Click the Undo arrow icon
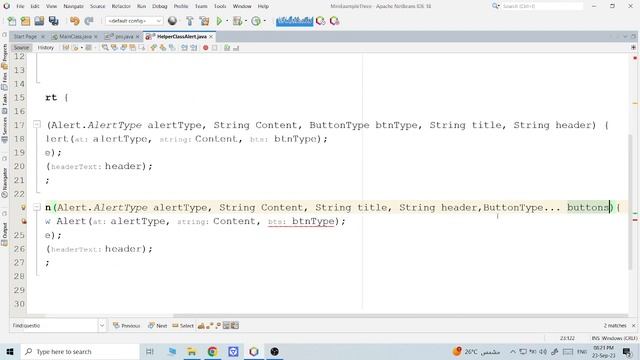This screenshot has width=640, height=360. (x=74, y=21)
